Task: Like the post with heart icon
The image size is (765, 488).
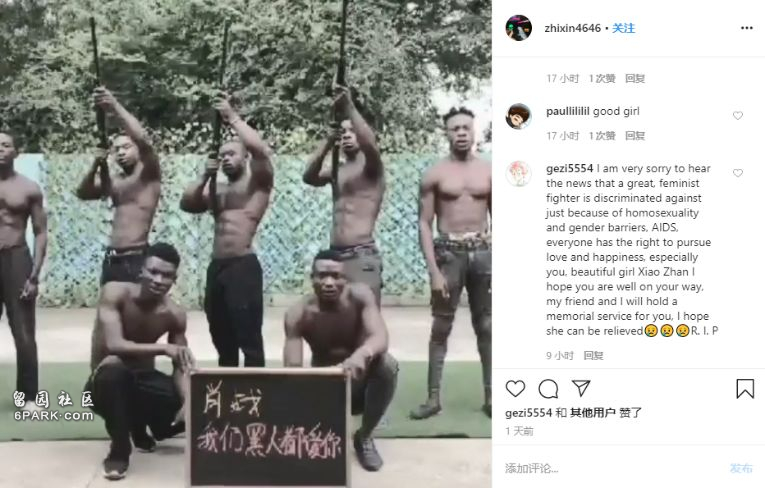Action: [515, 389]
